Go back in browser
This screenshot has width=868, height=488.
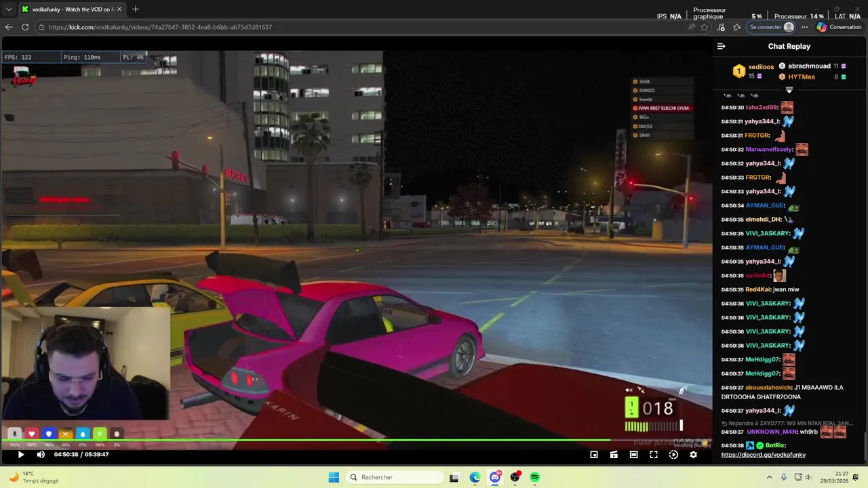9,27
